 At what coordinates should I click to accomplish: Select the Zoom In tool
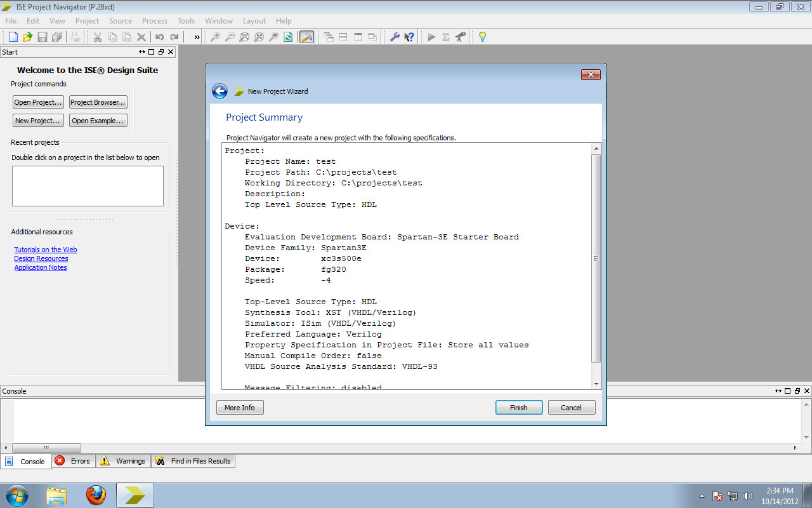(x=216, y=37)
